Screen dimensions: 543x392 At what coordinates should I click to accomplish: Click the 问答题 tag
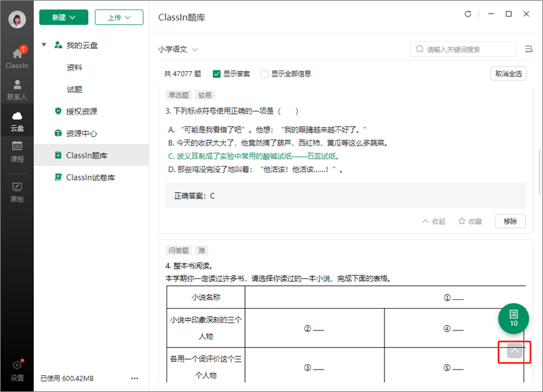179,251
